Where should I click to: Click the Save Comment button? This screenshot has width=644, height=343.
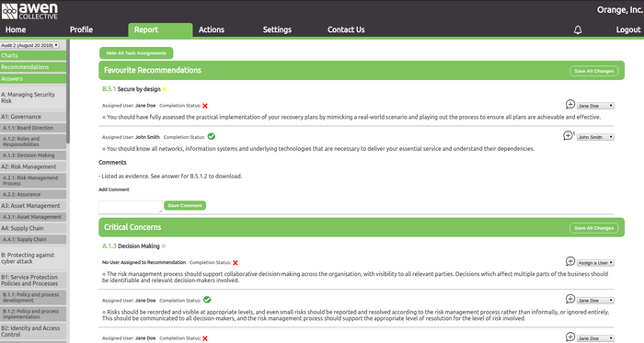(185, 206)
